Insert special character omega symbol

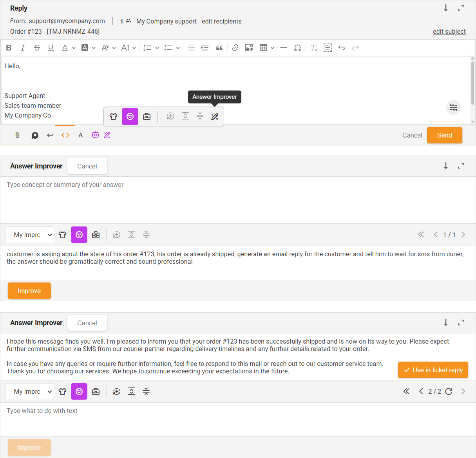point(297,48)
